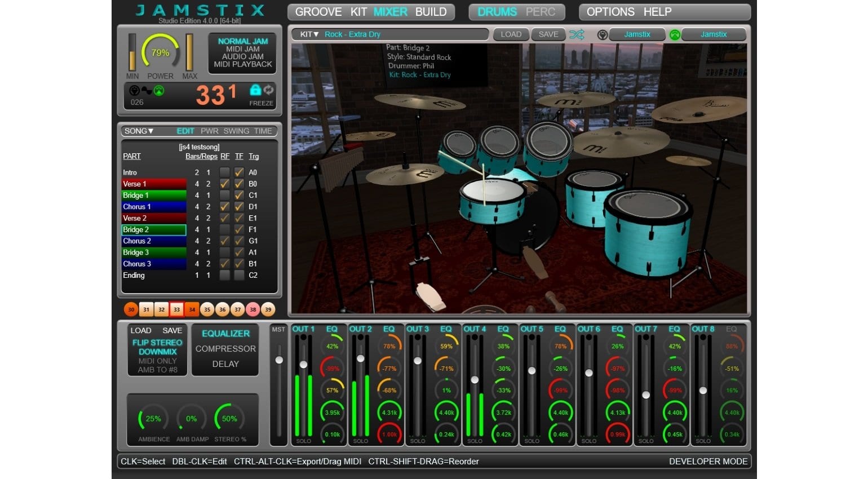
Task: Click the kit shuffle/randomize icon
Action: coord(577,34)
